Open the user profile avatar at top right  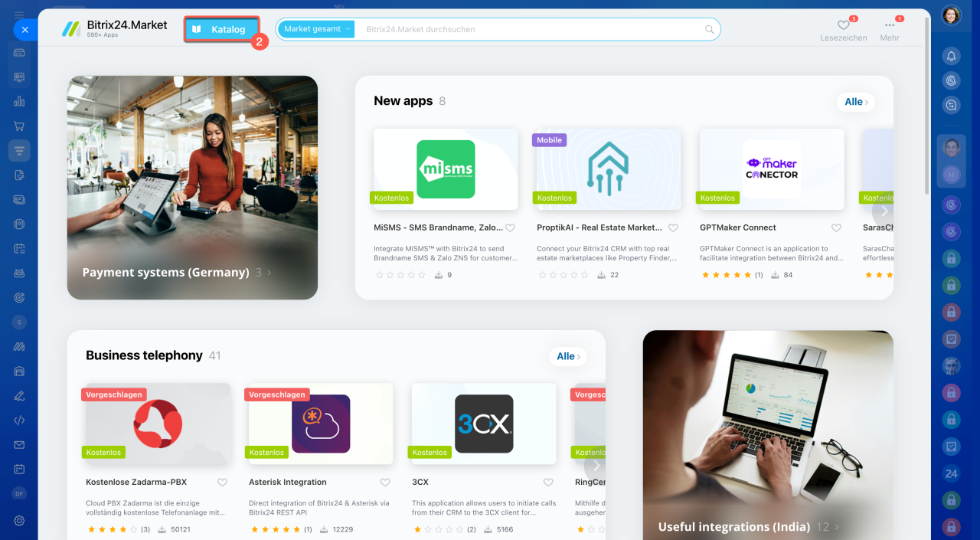pyautogui.click(x=951, y=15)
